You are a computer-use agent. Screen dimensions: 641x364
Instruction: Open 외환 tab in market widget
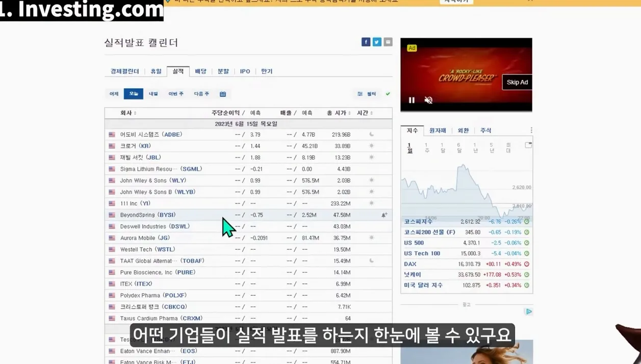[x=463, y=131]
